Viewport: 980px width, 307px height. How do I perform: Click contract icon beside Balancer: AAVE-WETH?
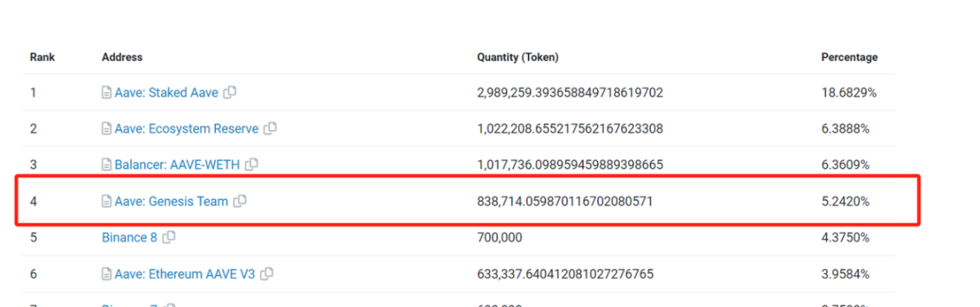[x=107, y=165]
